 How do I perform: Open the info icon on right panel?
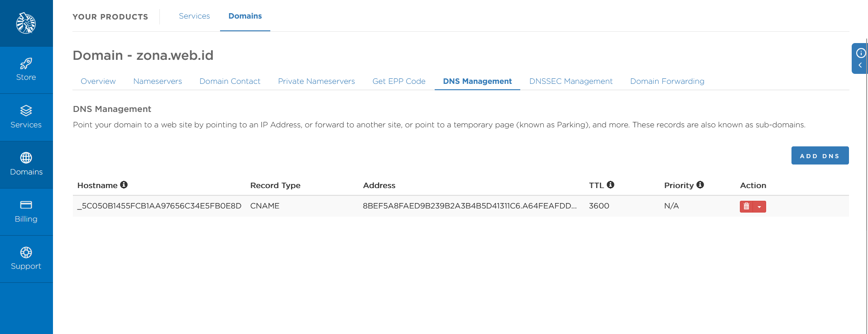pyautogui.click(x=861, y=53)
